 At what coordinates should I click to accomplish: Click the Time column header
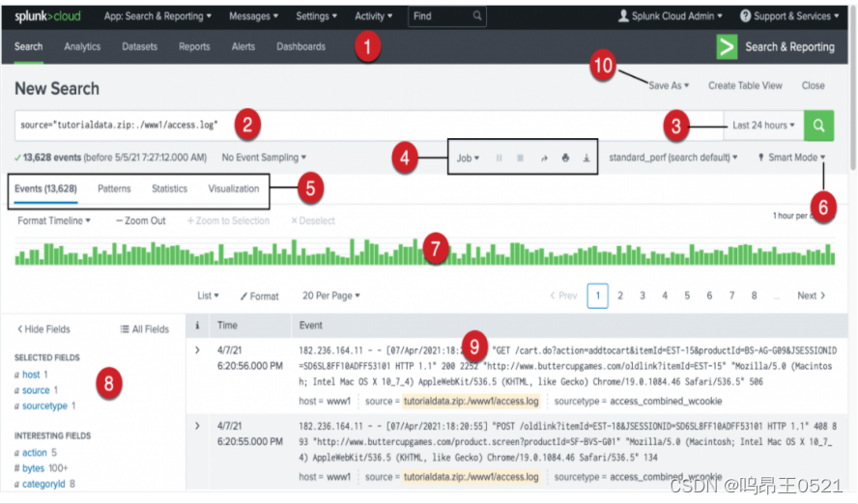(227, 325)
